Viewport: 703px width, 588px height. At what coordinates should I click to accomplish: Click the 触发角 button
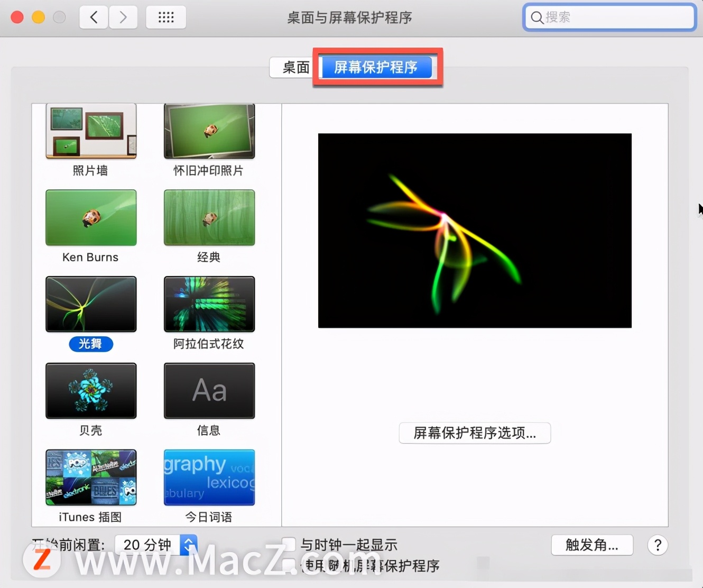click(591, 545)
